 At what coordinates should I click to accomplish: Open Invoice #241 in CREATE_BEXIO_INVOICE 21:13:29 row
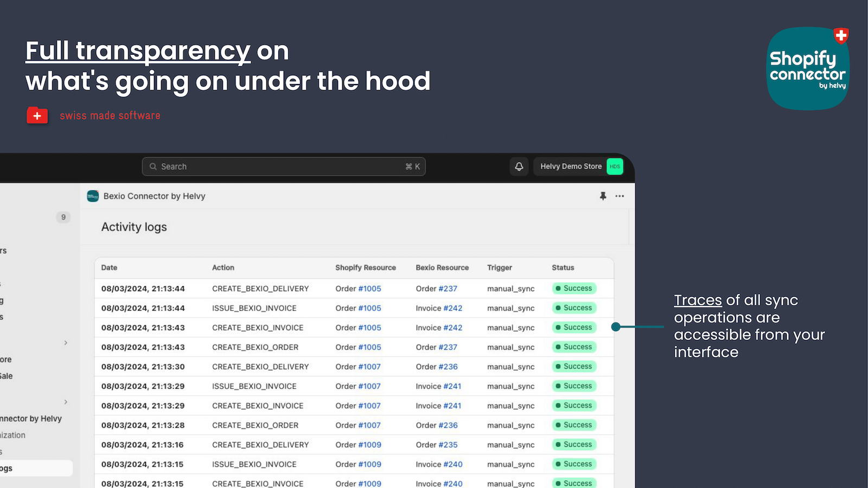(x=452, y=406)
